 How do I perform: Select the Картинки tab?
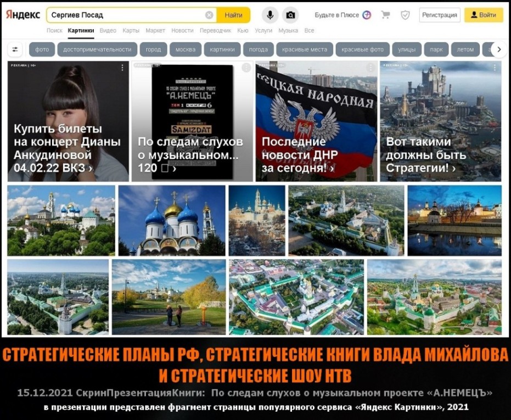[81, 30]
